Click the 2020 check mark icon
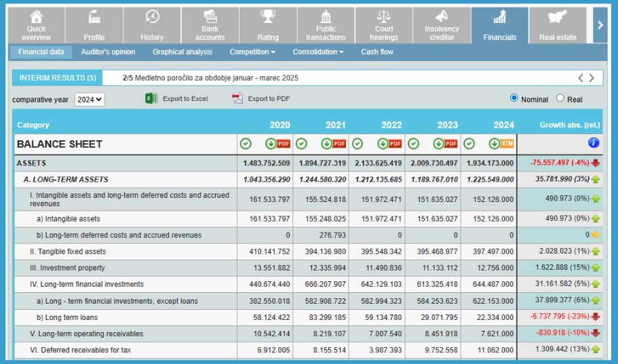 coord(246,144)
